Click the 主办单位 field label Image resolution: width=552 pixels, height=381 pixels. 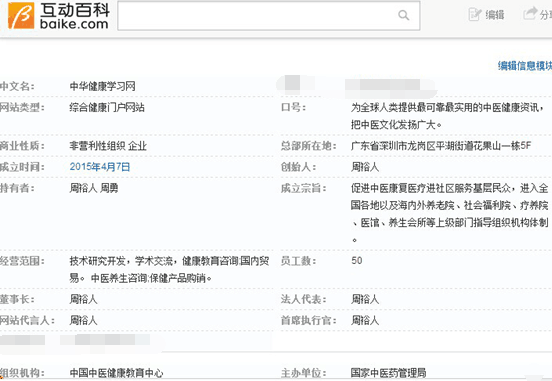303,373
